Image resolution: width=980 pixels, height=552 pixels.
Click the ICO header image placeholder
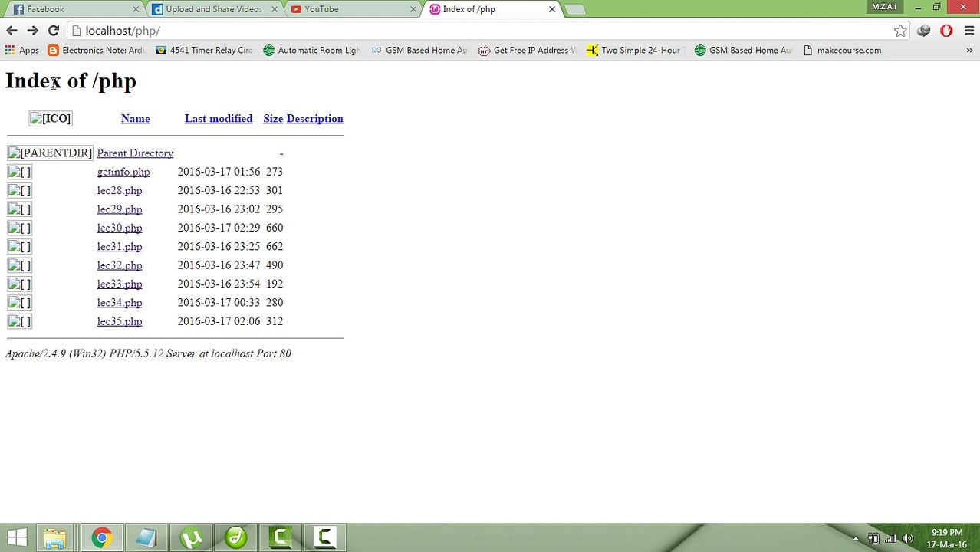click(51, 119)
